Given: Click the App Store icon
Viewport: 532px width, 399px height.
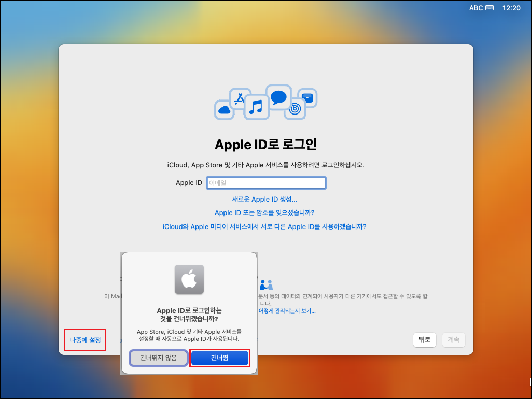Looking at the screenshot, I should pyautogui.click(x=240, y=98).
